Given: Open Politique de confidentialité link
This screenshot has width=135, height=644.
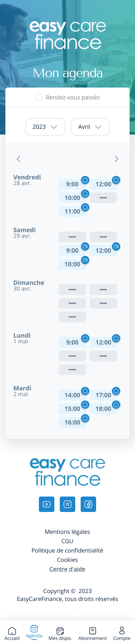Looking at the screenshot, I should click(67, 550).
